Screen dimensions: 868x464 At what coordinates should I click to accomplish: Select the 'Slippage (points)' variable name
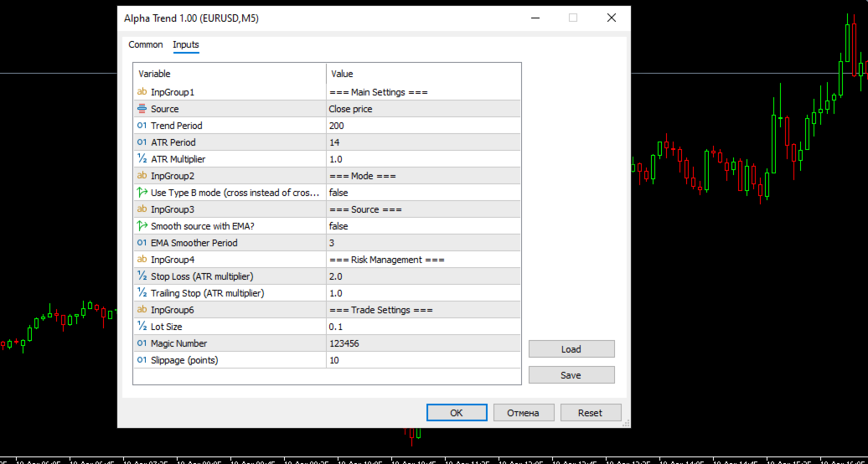click(184, 360)
